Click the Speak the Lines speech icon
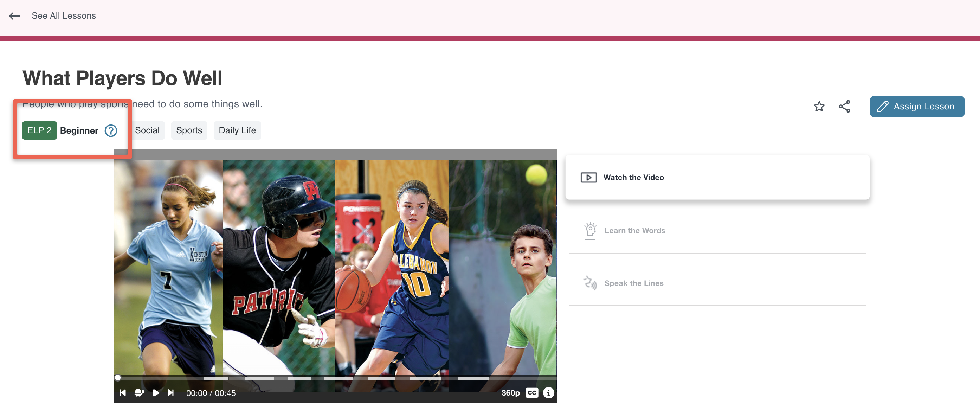The width and height of the screenshot is (980, 410). coord(590,283)
